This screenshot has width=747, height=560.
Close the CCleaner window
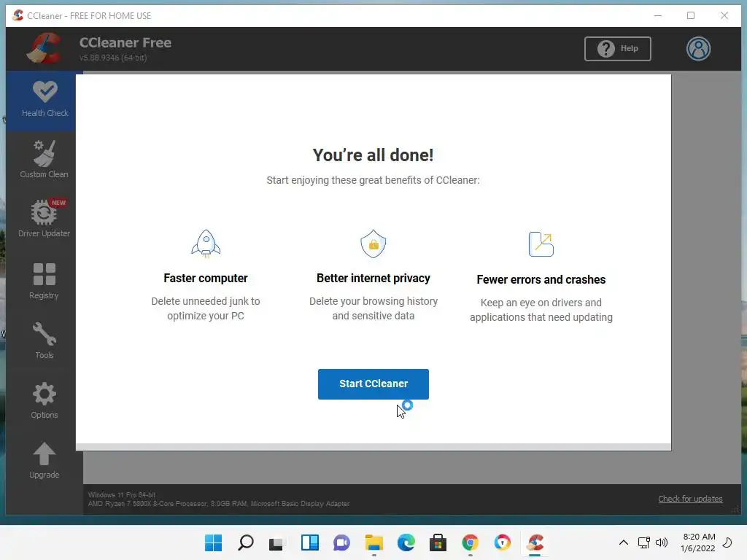pyautogui.click(x=724, y=15)
